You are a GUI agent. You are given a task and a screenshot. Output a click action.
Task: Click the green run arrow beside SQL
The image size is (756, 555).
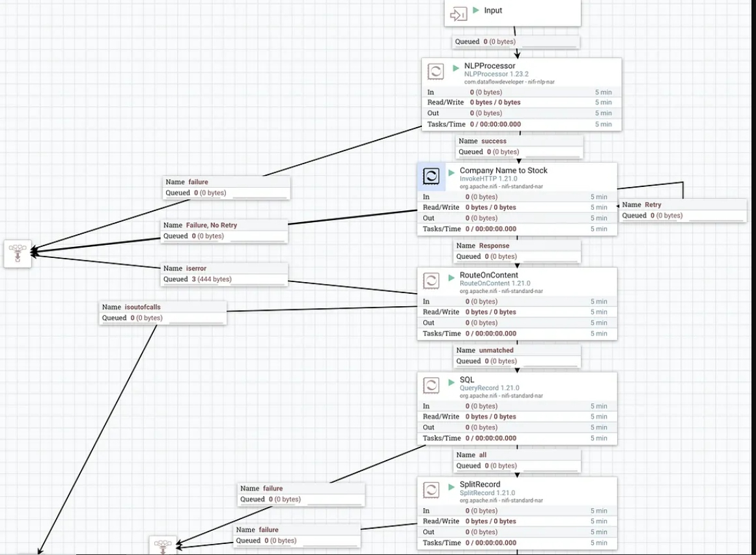click(x=451, y=382)
